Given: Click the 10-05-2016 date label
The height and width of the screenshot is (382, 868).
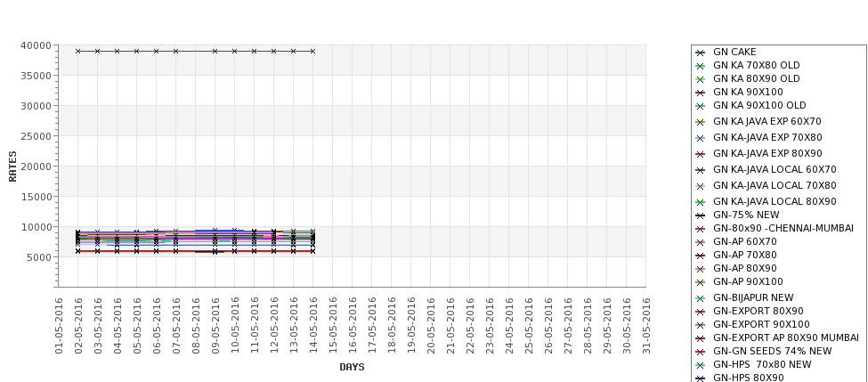Looking at the screenshot, I should pyautogui.click(x=235, y=326).
